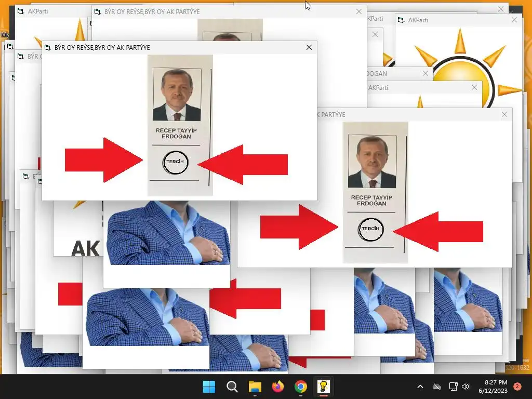Click the rear BÝR OY REÝSE window's title icon
This screenshot has width=532, height=399.
tap(98, 11)
